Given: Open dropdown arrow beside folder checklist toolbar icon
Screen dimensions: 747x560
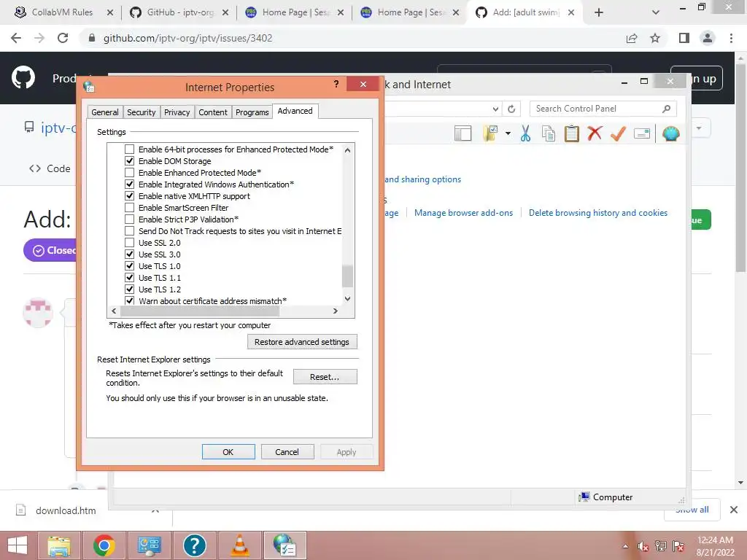Looking at the screenshot, I should [508, 134].
